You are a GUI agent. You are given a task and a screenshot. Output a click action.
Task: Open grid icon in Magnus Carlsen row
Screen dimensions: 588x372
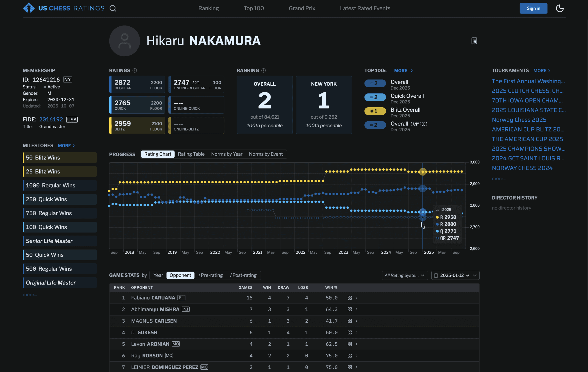point(349,321)
